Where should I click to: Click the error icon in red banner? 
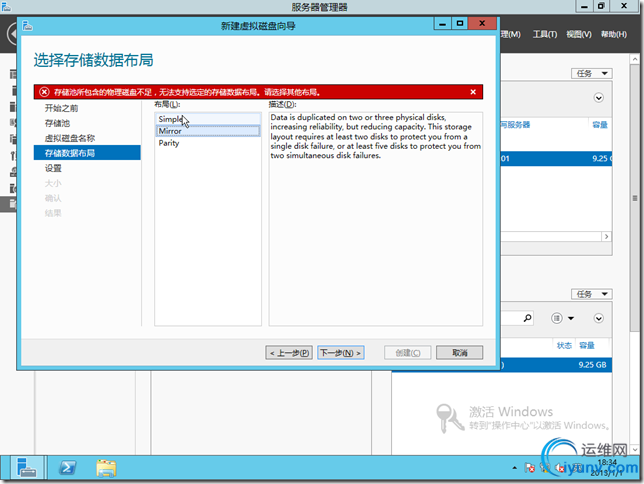pyautogui.click(x=44, y=92)
